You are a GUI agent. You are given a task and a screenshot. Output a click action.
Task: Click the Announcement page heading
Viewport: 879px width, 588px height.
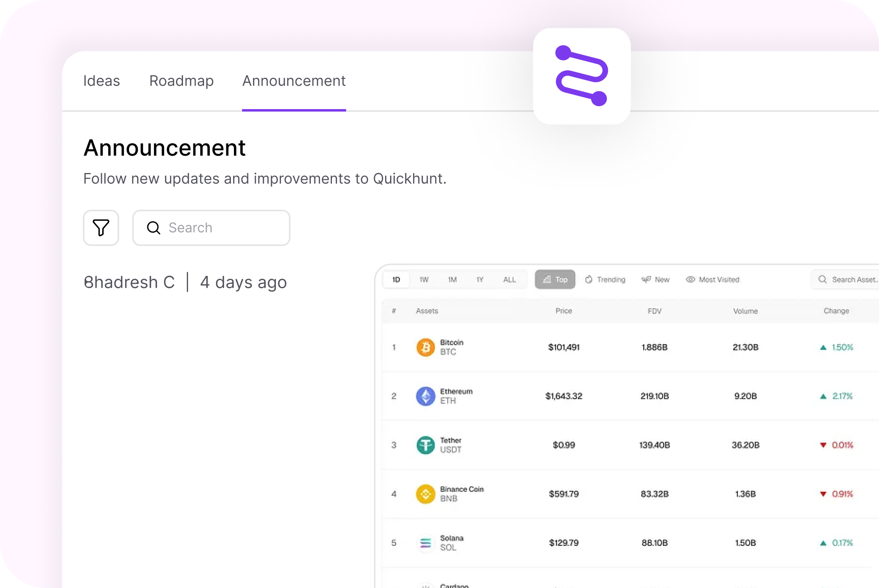(x=165, y=148)
